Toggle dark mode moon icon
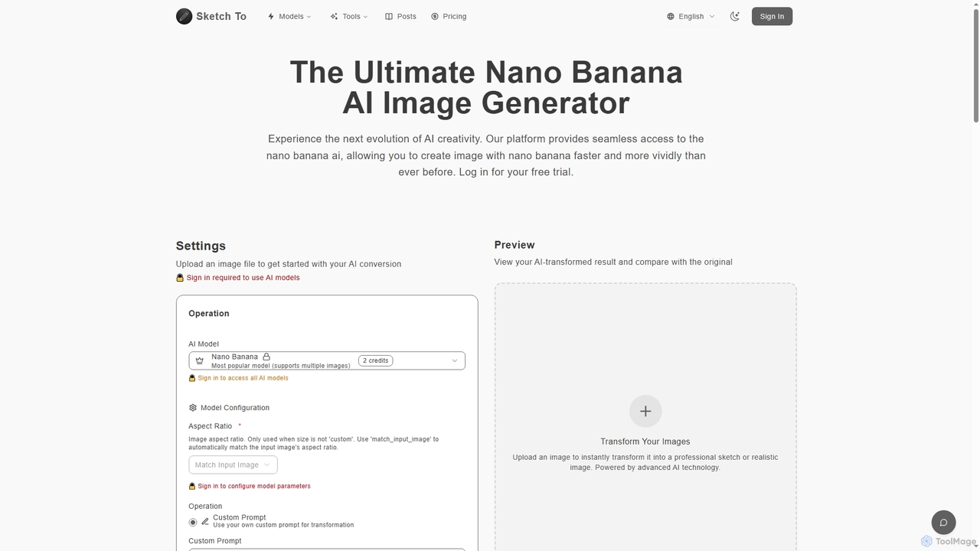980x551 pixels. point(735,16)
